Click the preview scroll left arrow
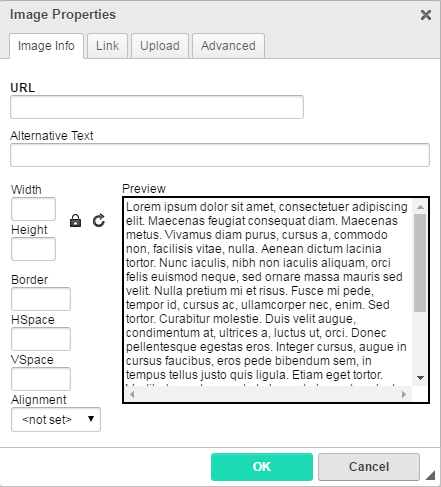The image size is (441, 487). (x=132, y=394)
